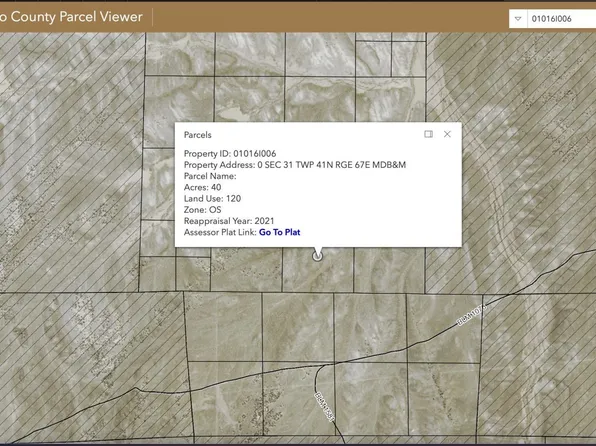Click the Reappraisal Year: 2021 text

[x=229, y=221]
